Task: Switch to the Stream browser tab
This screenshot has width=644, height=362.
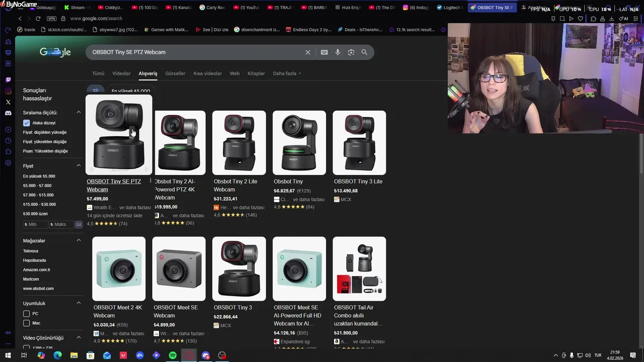Action: [76, 8]
